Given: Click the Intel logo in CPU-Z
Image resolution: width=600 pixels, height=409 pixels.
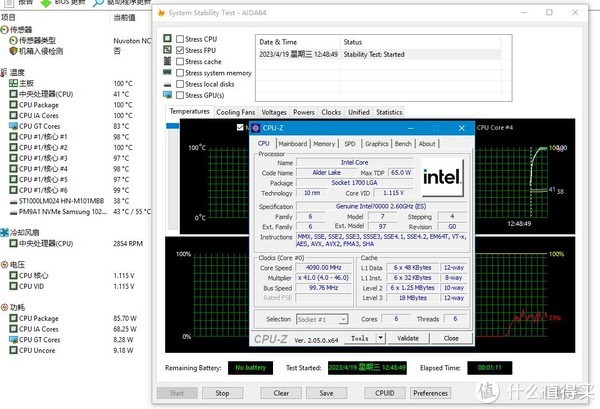Looking at the screenshot, I should tap(441, 179).
